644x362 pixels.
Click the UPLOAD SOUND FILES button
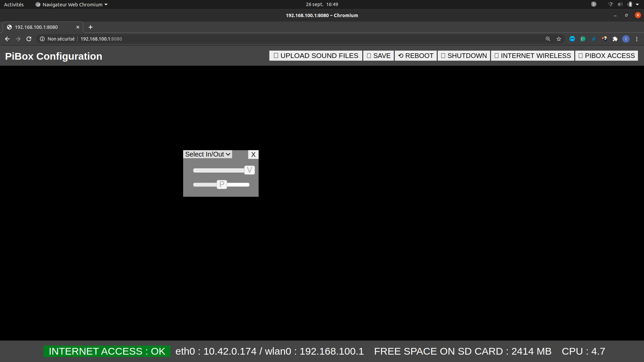point(316,56)
